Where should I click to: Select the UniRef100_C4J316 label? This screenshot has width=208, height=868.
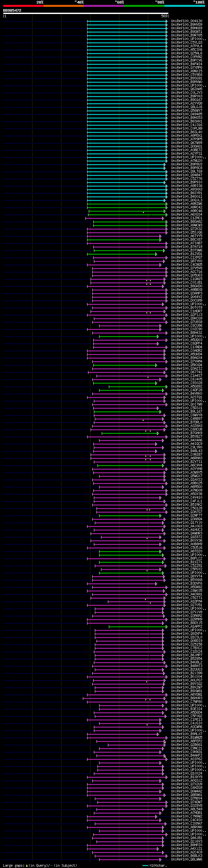click(x=187, y=125)
